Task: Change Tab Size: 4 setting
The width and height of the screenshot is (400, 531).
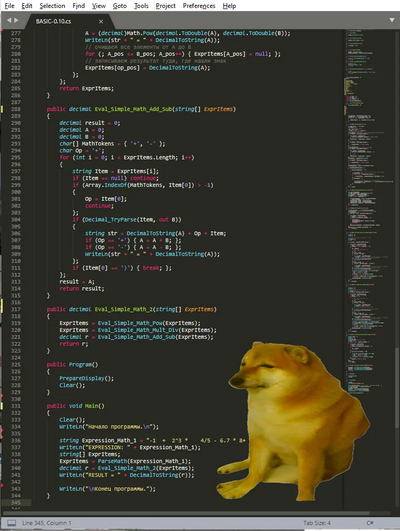Action: (x=317, y=523)
